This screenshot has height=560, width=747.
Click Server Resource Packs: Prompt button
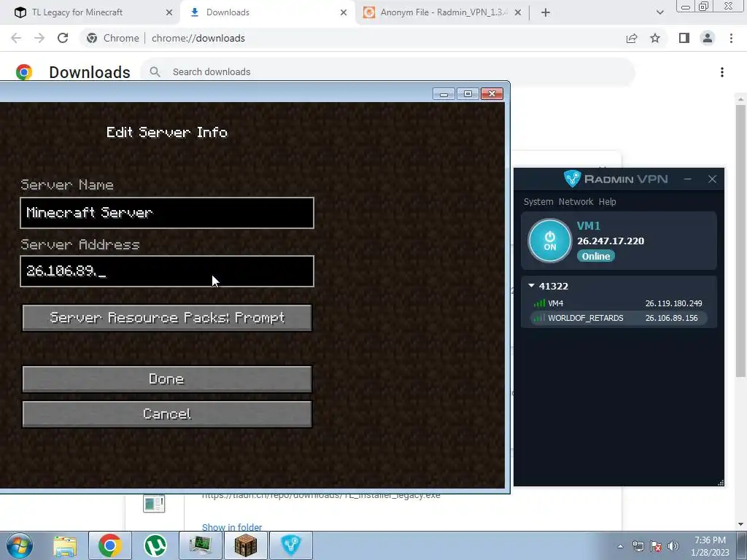167,318
